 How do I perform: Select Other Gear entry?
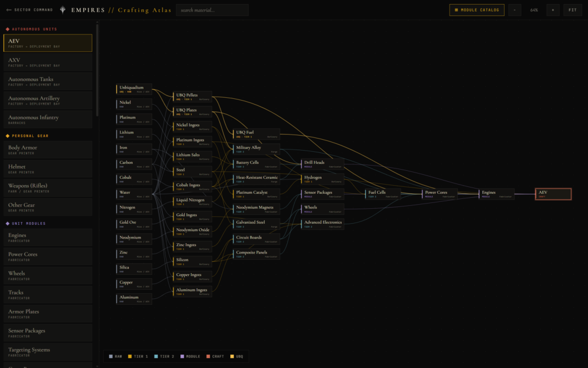[48, 207]
